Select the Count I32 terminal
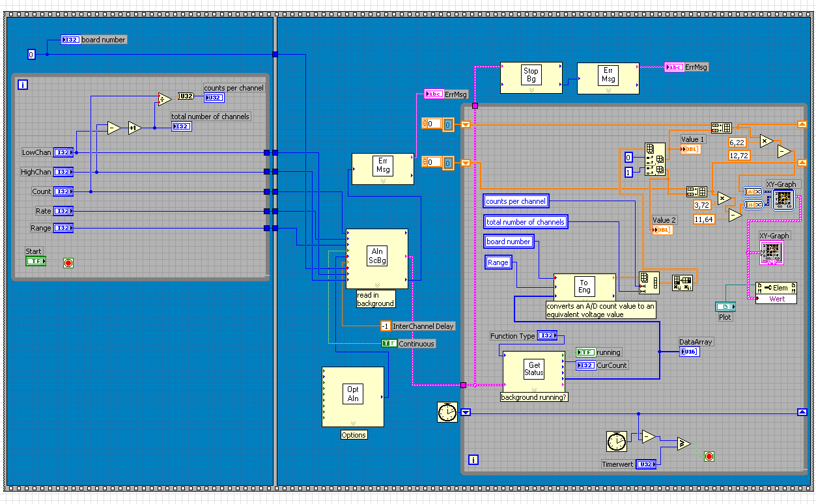Viewport: 816px width, 504px height. tap(63, 191)
